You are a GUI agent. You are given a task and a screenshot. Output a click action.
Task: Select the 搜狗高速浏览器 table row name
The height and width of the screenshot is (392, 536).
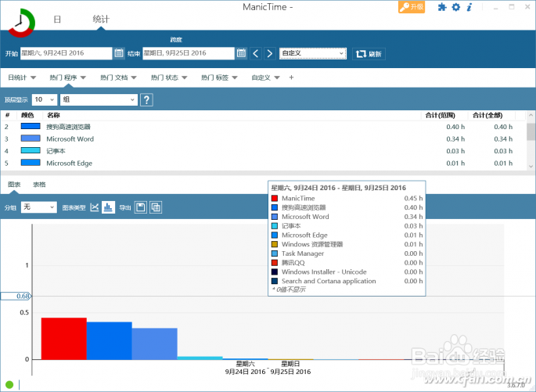click(68, 127)
